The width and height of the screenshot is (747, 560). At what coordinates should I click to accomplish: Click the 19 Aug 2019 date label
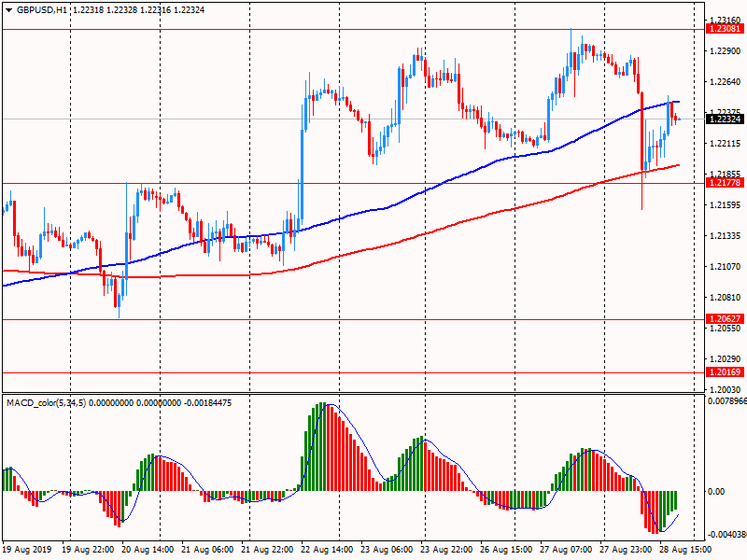click(x=25, y=550)
